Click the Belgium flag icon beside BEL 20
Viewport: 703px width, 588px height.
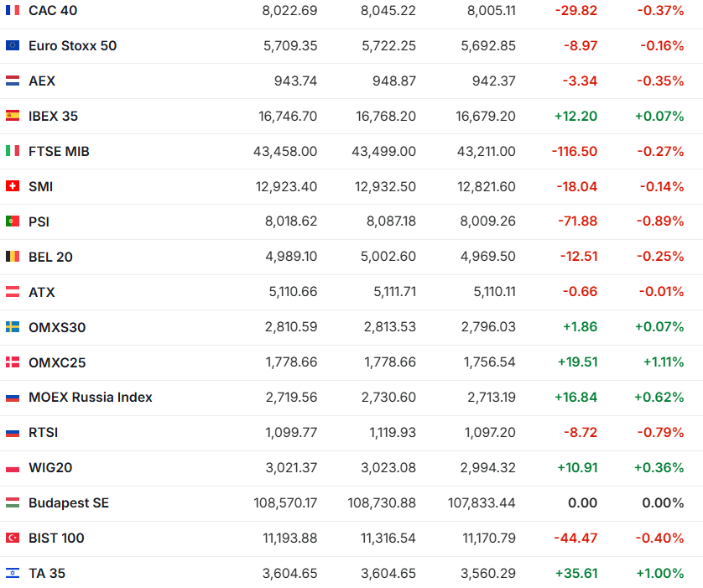coord(13,258)
